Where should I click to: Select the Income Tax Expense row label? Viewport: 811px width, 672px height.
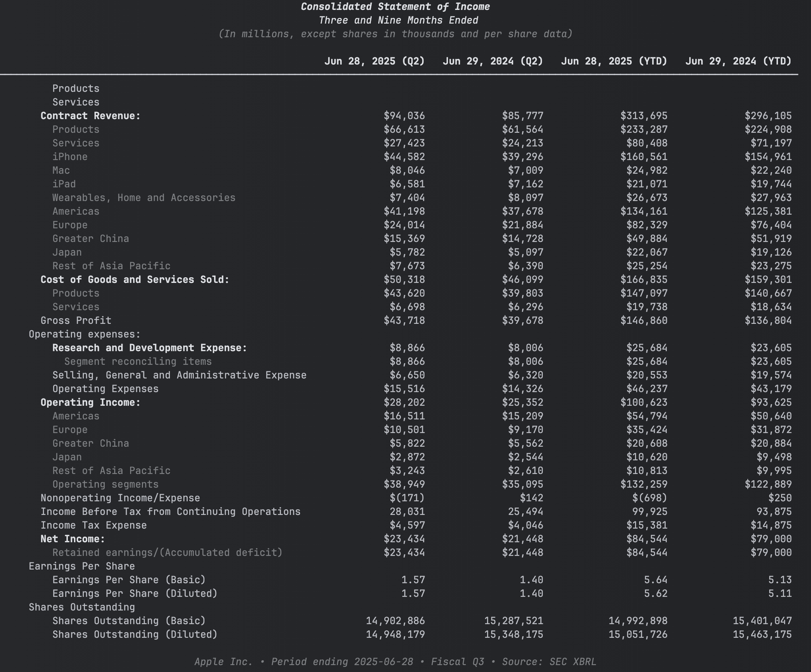[93, 525]
